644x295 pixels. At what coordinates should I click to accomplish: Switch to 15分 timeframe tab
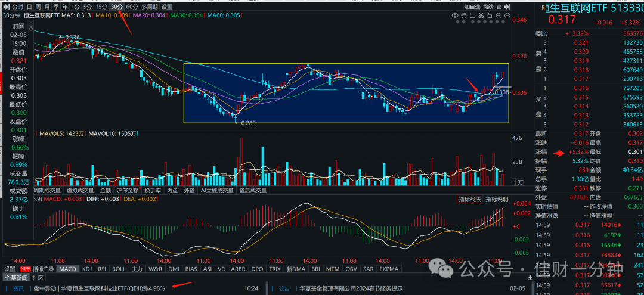(x=101, y=7)
